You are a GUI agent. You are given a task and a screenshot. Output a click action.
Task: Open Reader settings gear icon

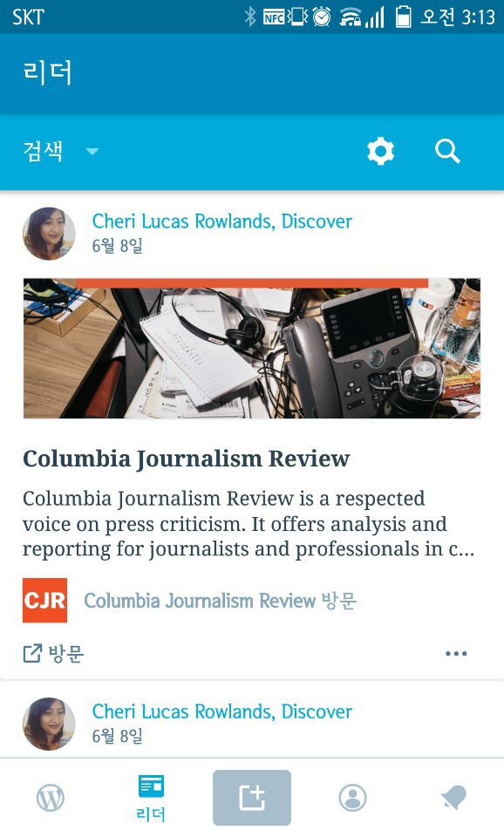click(x=381, y=152)
